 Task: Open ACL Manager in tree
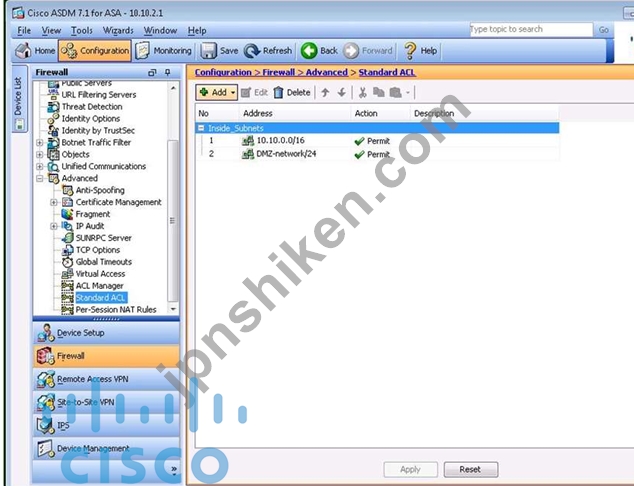tap(99, 286)
